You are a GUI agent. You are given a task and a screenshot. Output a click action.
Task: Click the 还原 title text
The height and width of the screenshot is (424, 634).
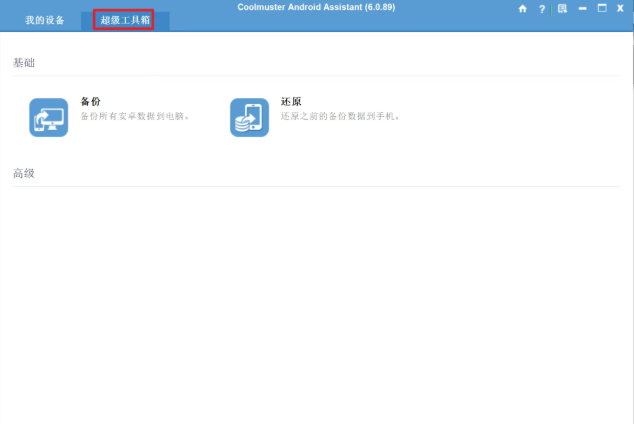pos(291,101)
